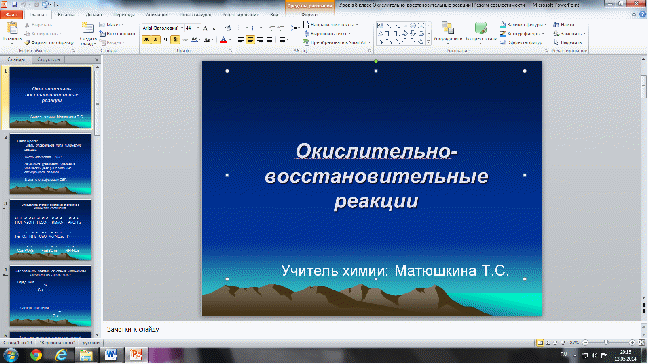The image size is (648, 364).
Task: Click the zoom slider handle
Action: (606, 343)
